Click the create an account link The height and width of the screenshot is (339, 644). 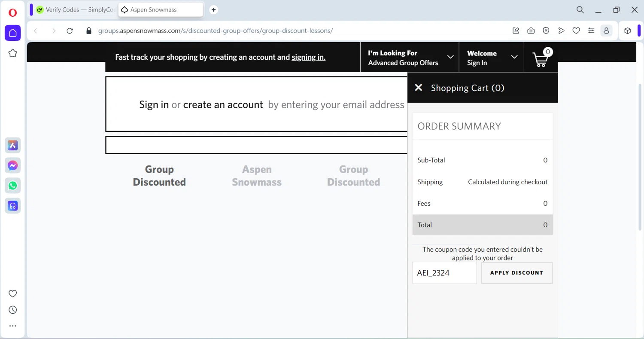point(223,105)
